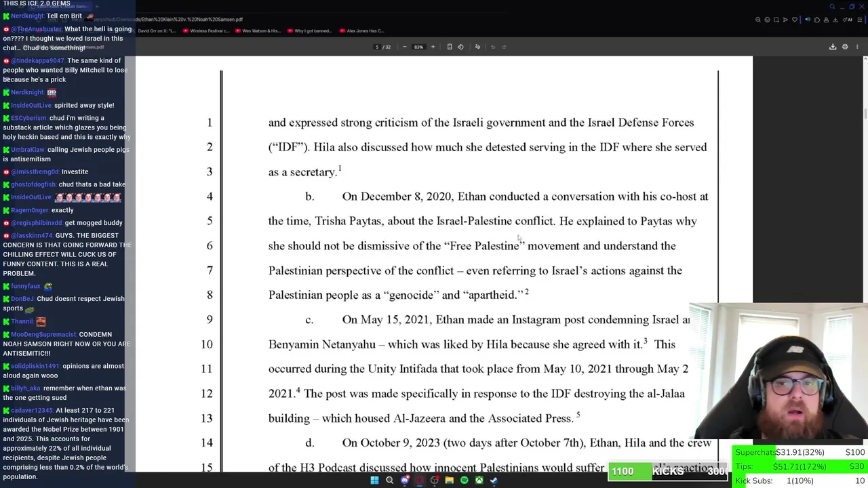Image resolution: width=868 pixels, height=488 pixels.
Task: Click 'Benyamin Netanyahu' in PDF line 10
Action: 322,344
